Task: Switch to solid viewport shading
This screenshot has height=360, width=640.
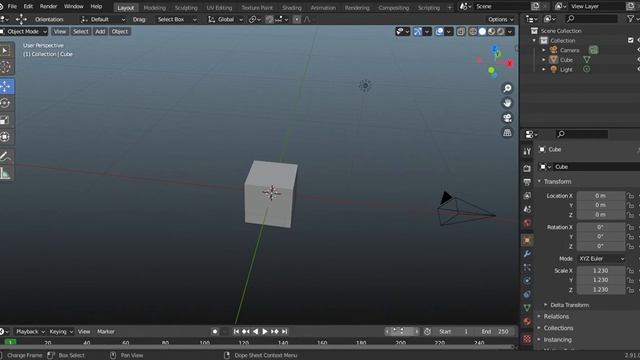Action: tap(482, 31)
